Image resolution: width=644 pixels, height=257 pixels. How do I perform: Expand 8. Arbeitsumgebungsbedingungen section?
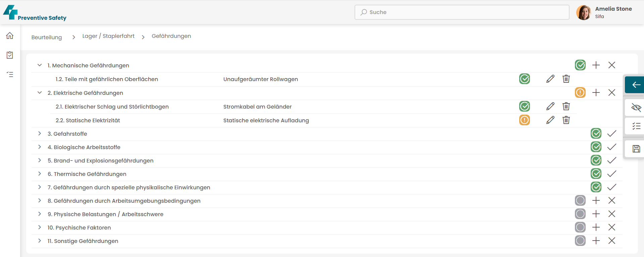pos(40,200)
